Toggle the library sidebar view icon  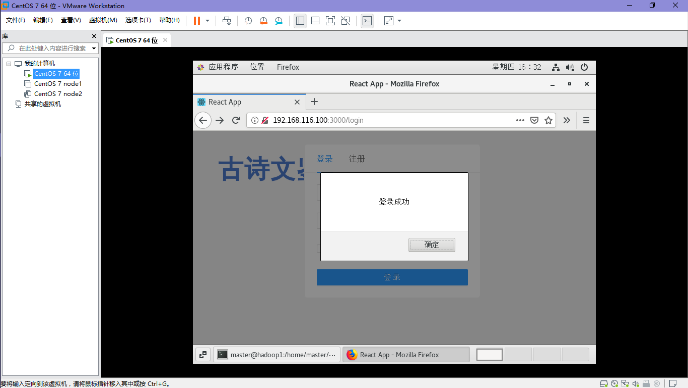(300, 21)
